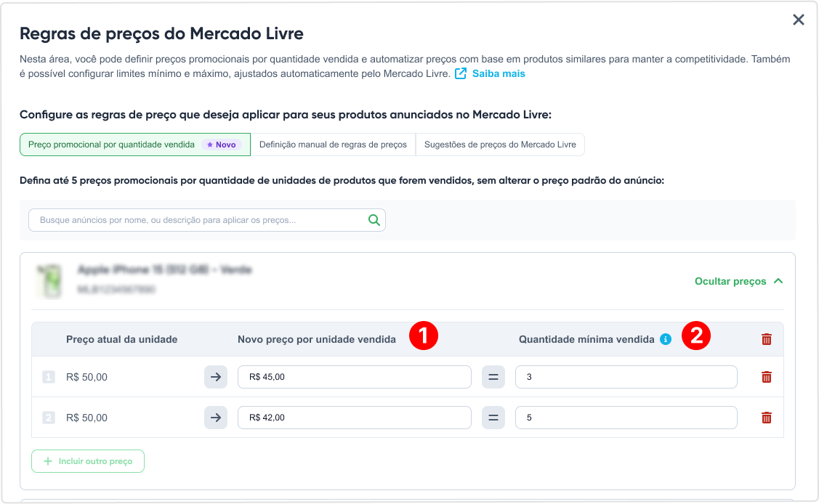Viewport: 819px width, 504px height.
Task: Switch to Definição manual de regras de preços tab
Action: click(334, 145)
